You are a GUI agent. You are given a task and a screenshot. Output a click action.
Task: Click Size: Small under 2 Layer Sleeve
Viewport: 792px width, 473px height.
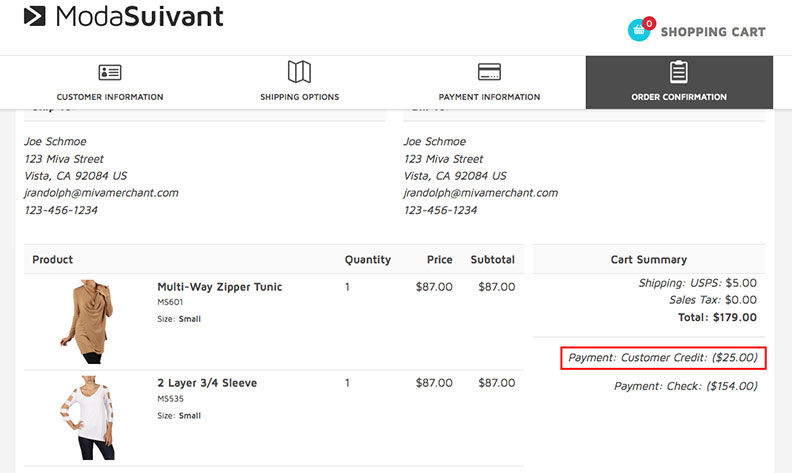[x=179, y=415]
